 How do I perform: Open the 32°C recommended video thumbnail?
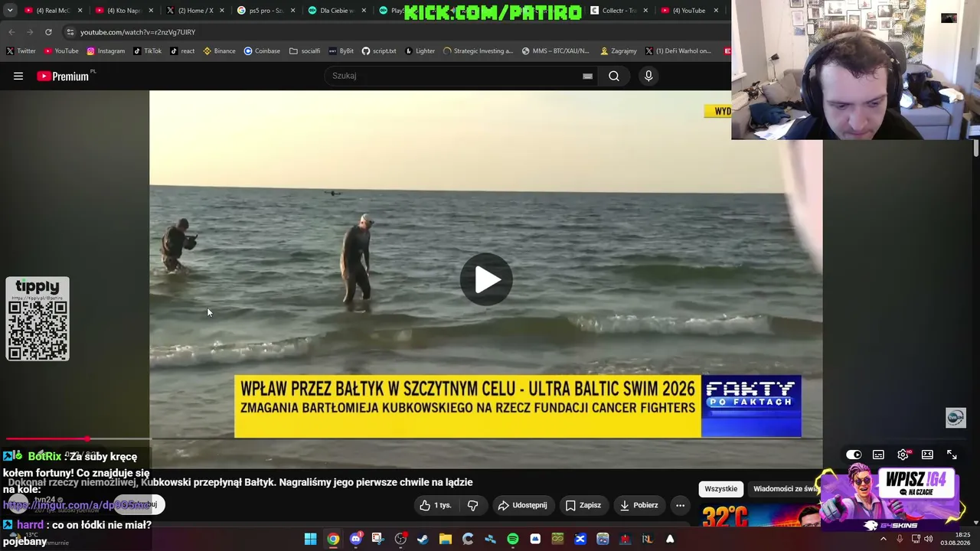(759, 517)
